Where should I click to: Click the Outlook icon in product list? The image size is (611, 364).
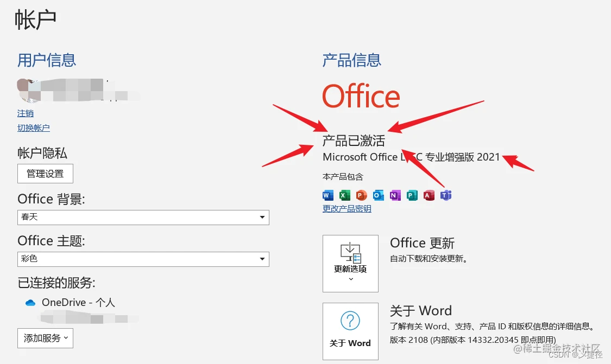(x=379, y=195)
